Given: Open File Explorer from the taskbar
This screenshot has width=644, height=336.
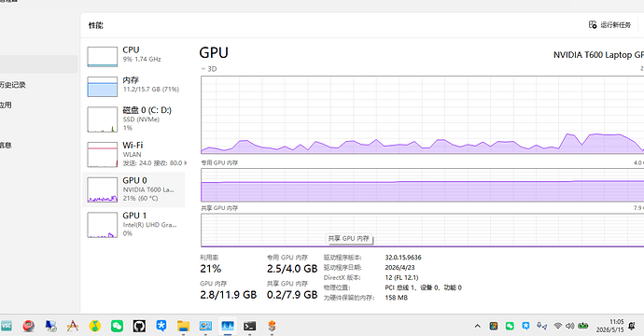Looking at the screenshot, I should coord(183,326).
